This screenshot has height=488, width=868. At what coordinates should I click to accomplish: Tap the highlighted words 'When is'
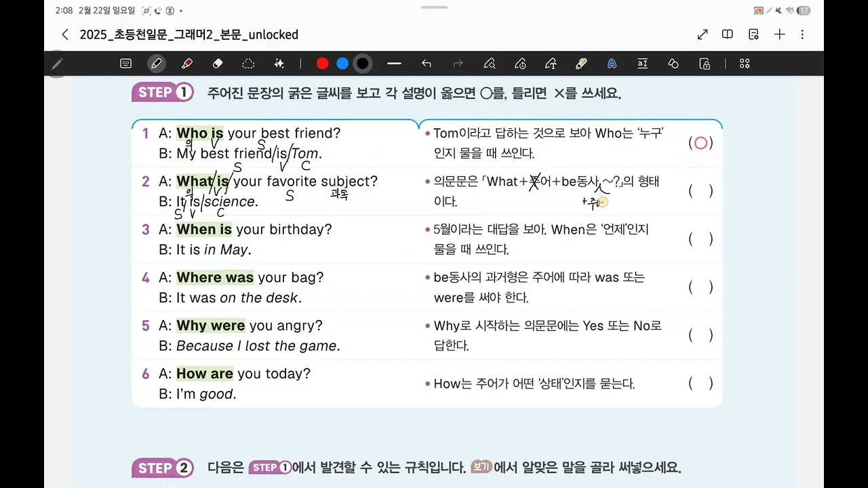[204, 230]
